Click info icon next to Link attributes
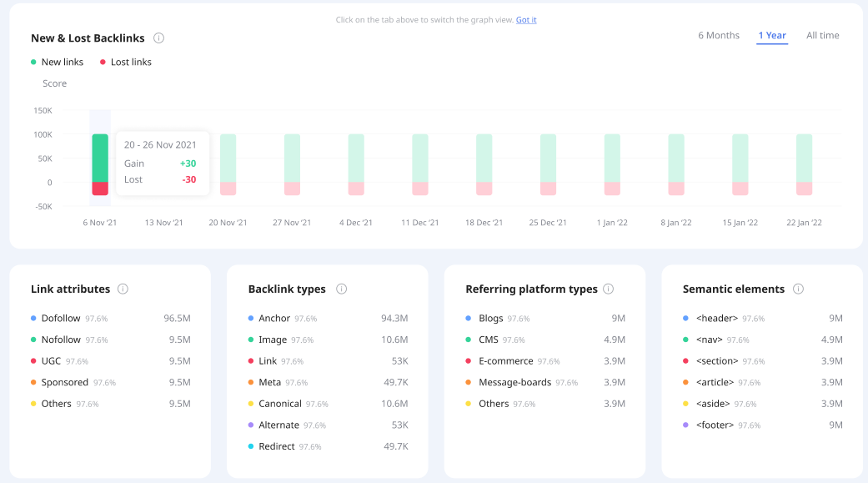The image size is (868, 483). click(123, 289)
